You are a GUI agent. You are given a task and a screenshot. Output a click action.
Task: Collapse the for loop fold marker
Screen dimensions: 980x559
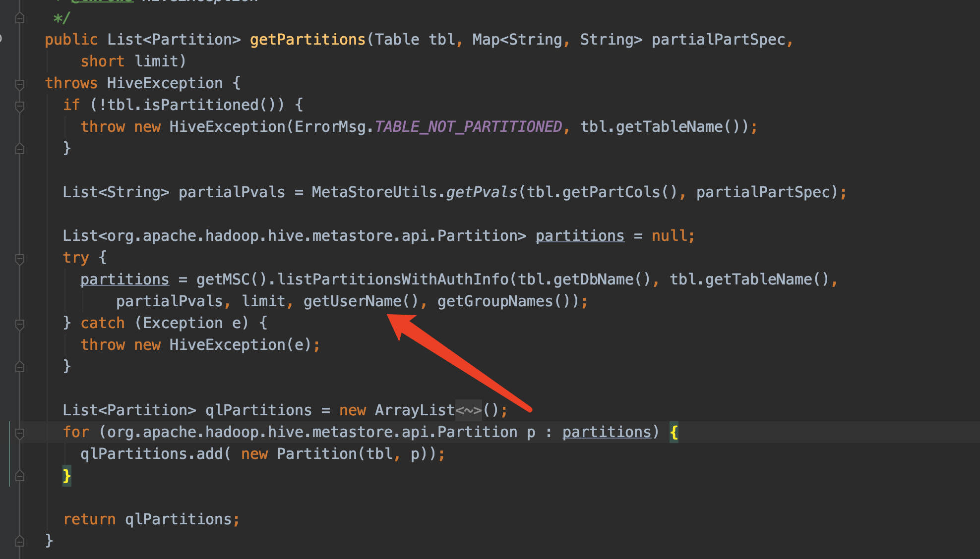[20, 434]
